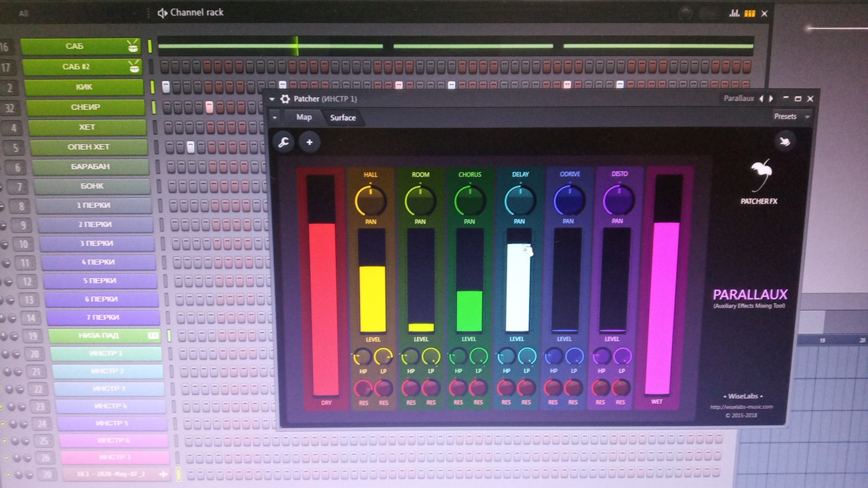Click the drum icon on САБ channel
The width and height of the screenshot is (868, 488).
[132, 47]
